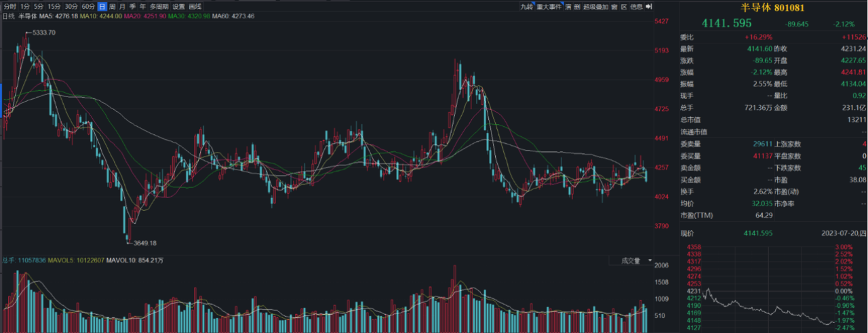Click the high marker 5333.70 on chart
Image resolution: width=868 pixels, height=333 pixels.
(43, 33)
